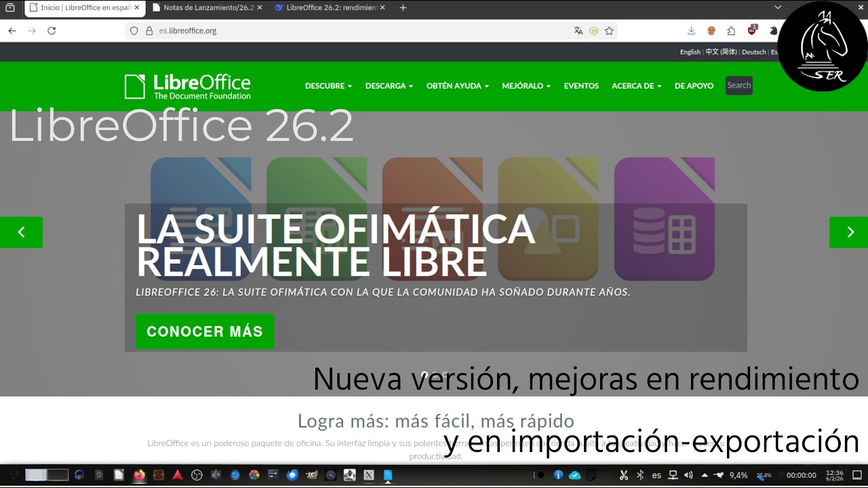The width and height of the screenshot is (868, 488).
Task: Close the LibreOffice 26.2 rendimiento tab
Action: click(x=382, y=7)
